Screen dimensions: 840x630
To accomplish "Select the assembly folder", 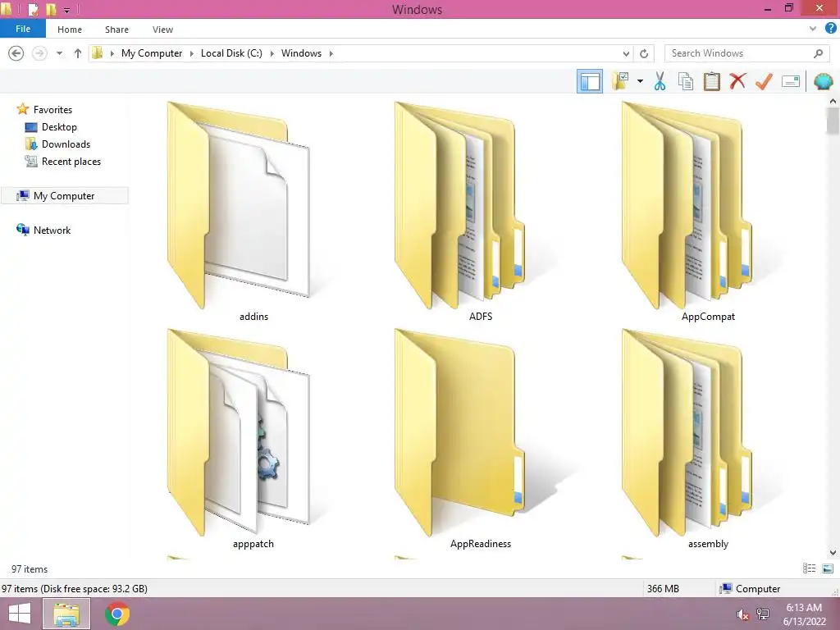I will 708,438.
